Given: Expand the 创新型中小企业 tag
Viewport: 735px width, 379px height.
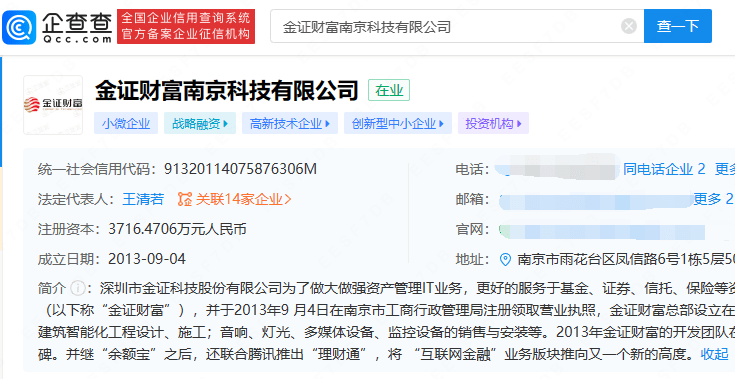Looking at the screenshot, I should pos(398,123).
